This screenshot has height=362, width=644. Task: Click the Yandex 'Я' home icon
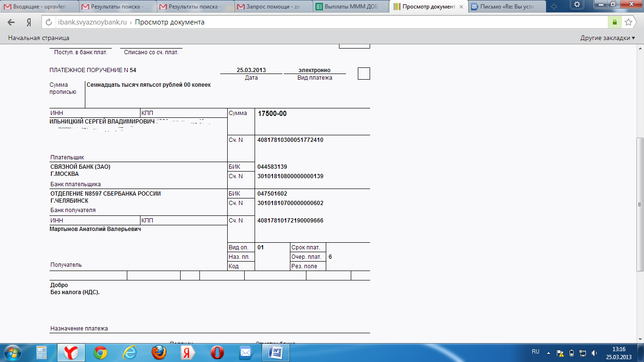[28, 22]
